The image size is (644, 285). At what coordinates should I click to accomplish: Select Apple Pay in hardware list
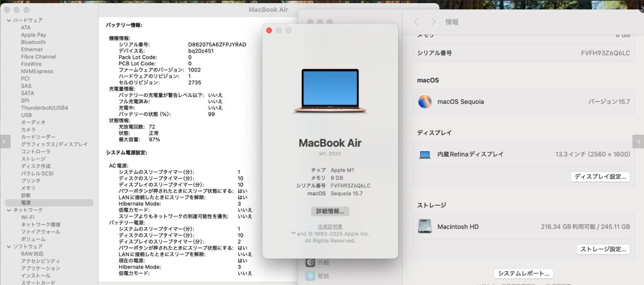pos(33,35)
